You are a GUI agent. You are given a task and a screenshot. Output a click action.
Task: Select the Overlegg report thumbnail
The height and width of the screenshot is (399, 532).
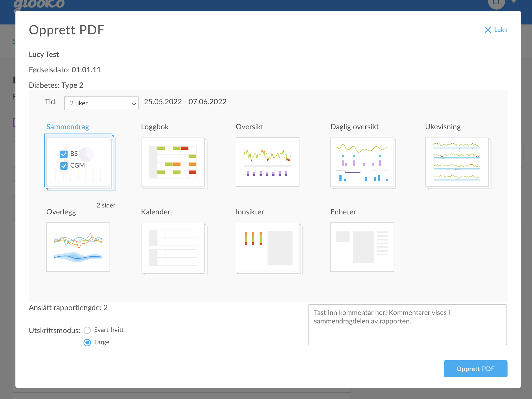coord(78,247)
